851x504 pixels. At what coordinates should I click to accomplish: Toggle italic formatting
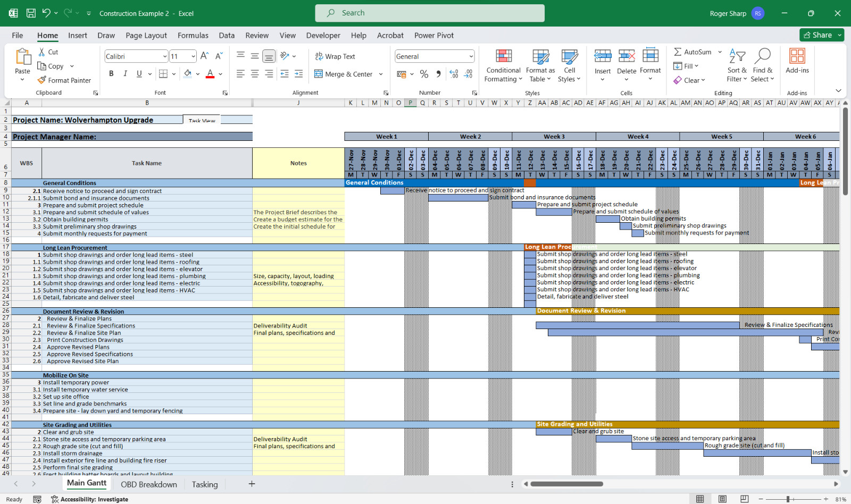[125, 74]
